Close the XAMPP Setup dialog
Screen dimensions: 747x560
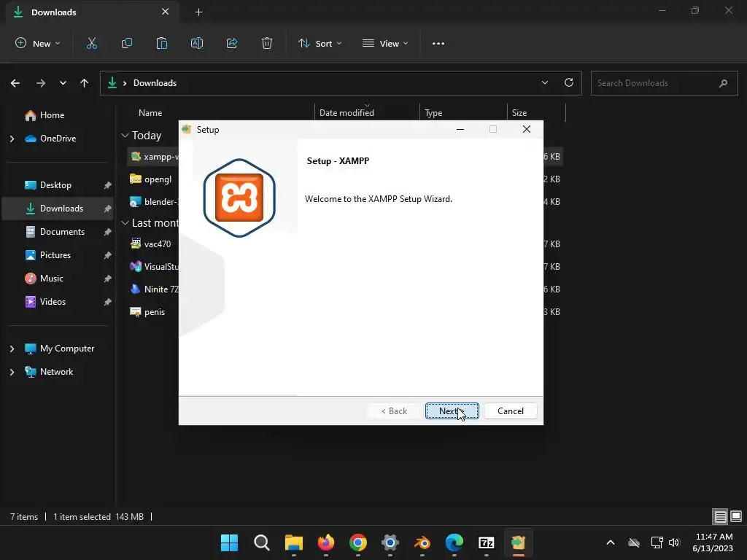(527, 130)
